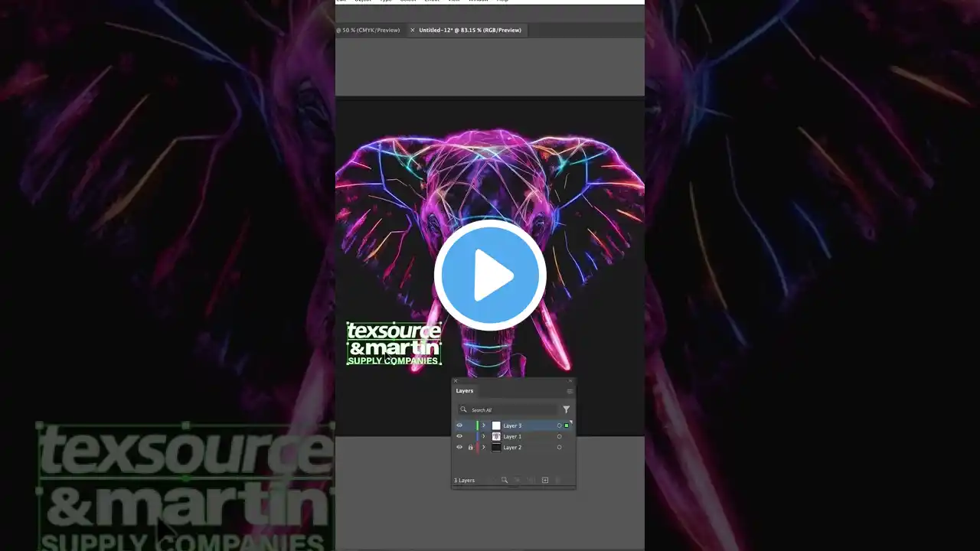Click the texsource & martin logo on canvas
980x551 pixels.
(394, 343)
